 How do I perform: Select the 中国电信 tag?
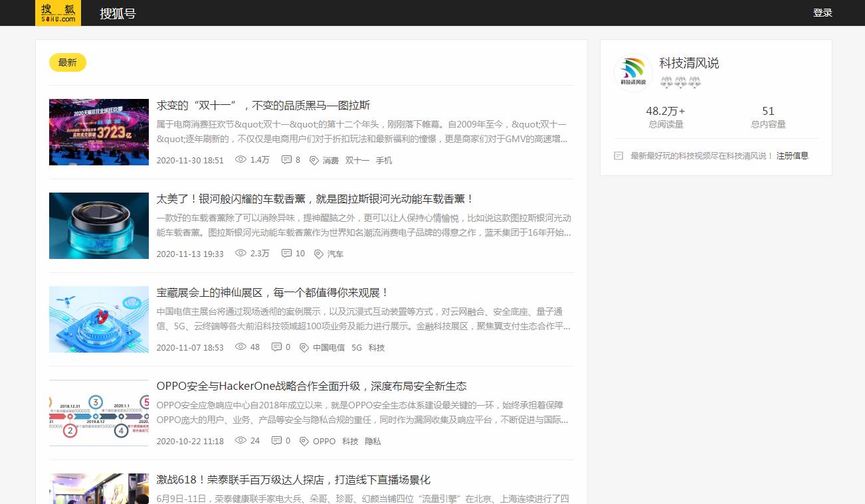tap(329, 347)
